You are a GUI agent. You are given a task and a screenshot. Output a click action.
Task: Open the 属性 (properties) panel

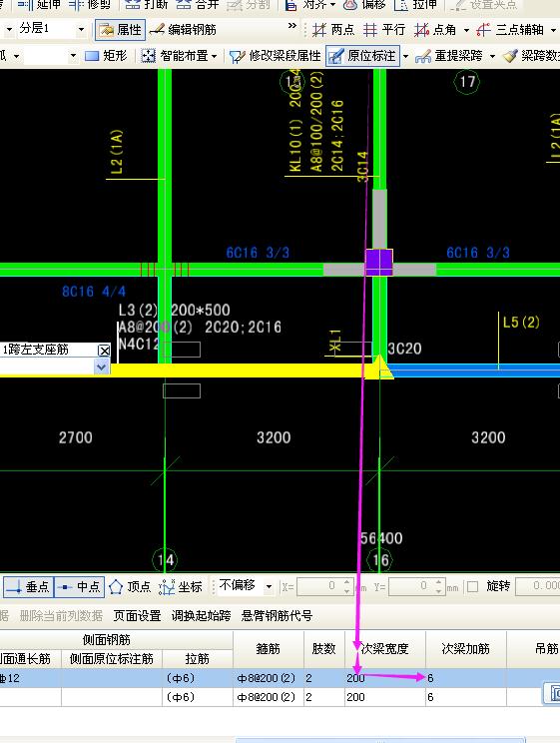(121, 30)
